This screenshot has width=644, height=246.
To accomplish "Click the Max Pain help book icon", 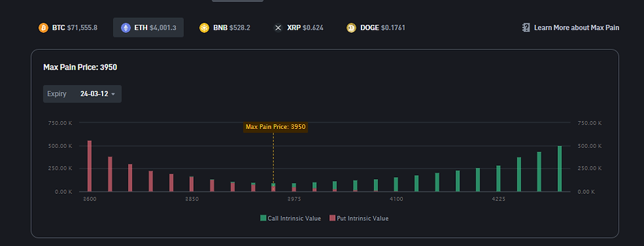I will click(x=526, y=28).
